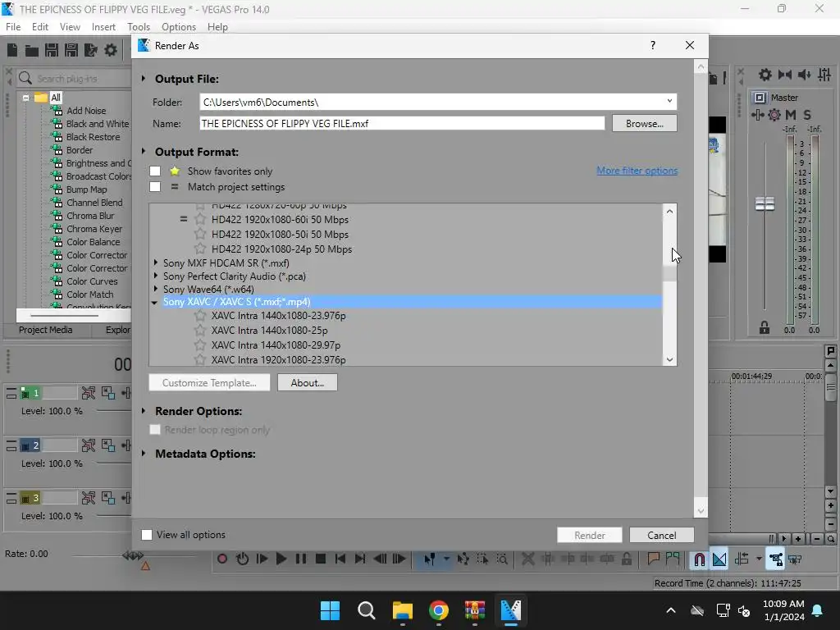Click Go to Start in transport bar

(340, 559)
